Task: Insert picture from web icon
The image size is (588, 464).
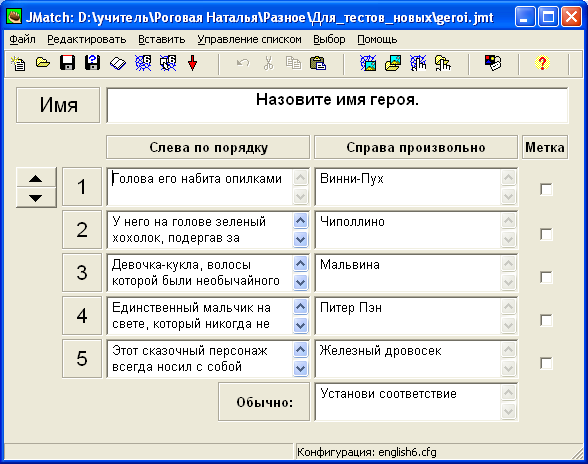Action: point(368,63)
